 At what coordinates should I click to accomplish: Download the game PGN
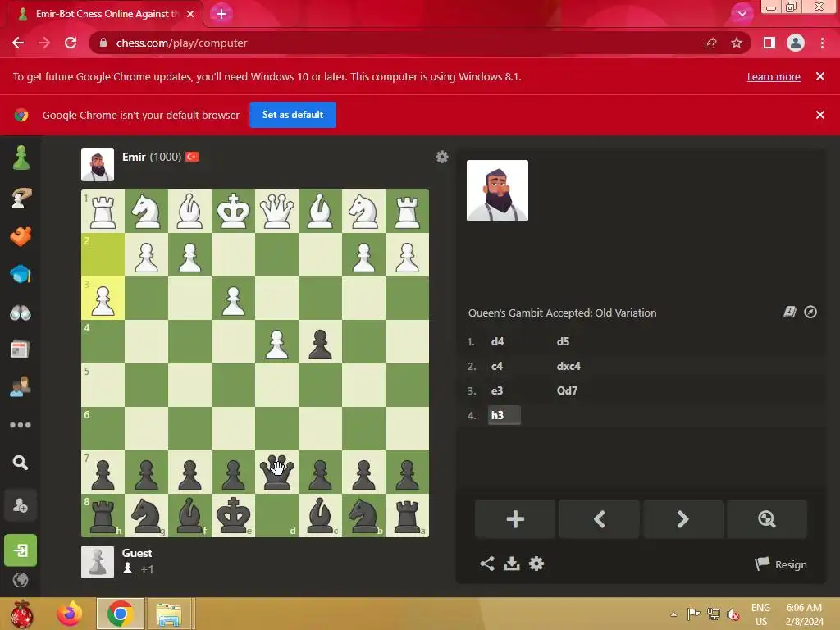(x=512, y=564)
